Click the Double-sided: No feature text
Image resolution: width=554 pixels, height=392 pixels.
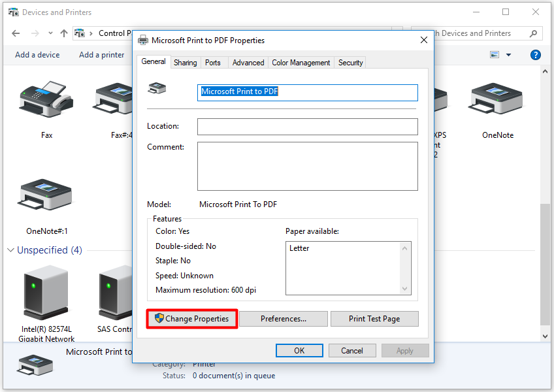point(186,246)
